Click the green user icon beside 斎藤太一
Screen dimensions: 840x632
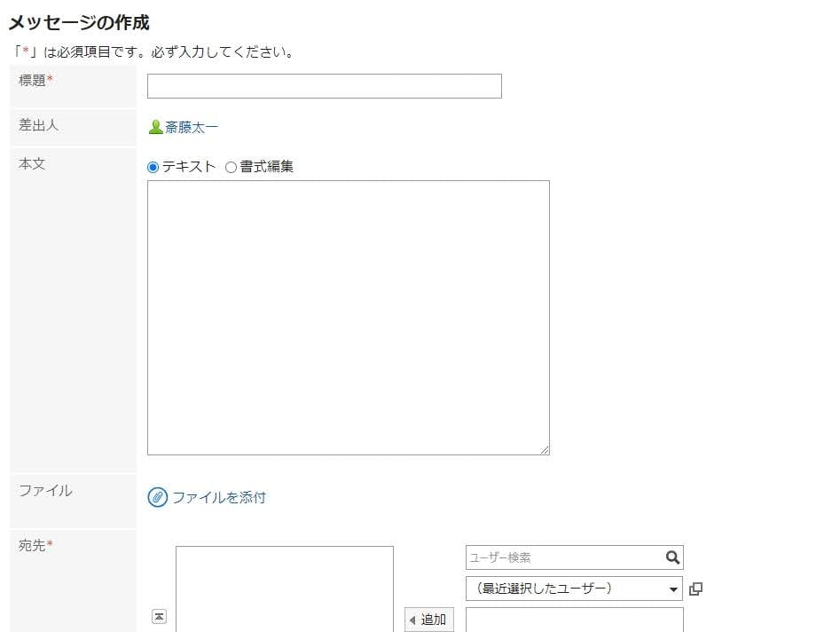point(155,127)
